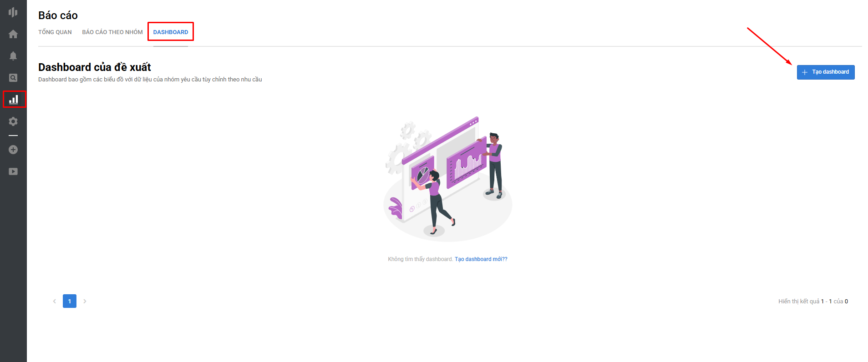
Task: Switch to the BÁO CÁO THEO NHÓM tab
Action: (112, 32)
